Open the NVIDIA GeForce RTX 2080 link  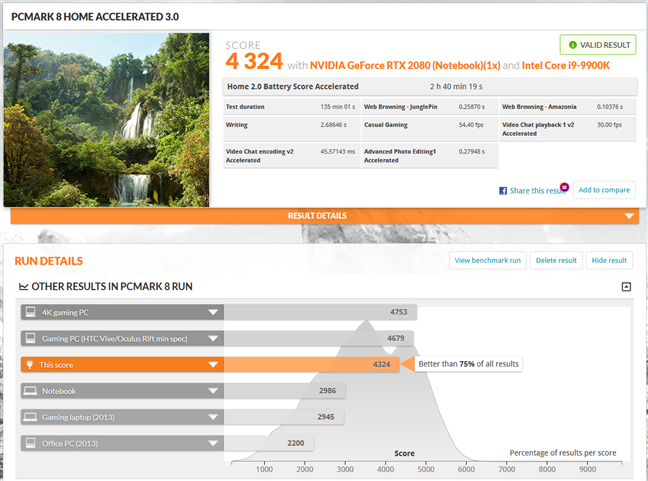(x=405, y=65)
